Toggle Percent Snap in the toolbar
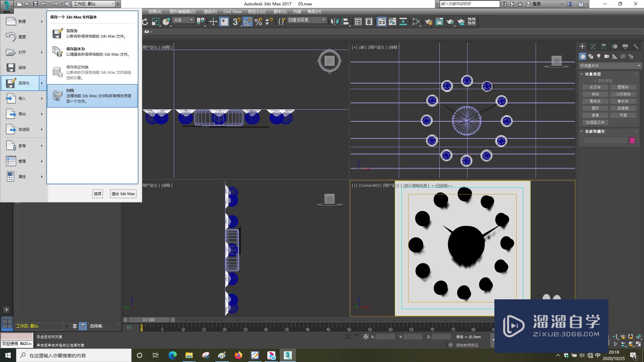Screen dimensions: 644x362 tap(258, 22)
